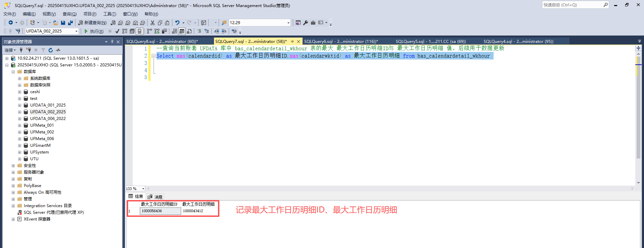Open the UFDATA_002_2025 database dropdown

[76, 31]
